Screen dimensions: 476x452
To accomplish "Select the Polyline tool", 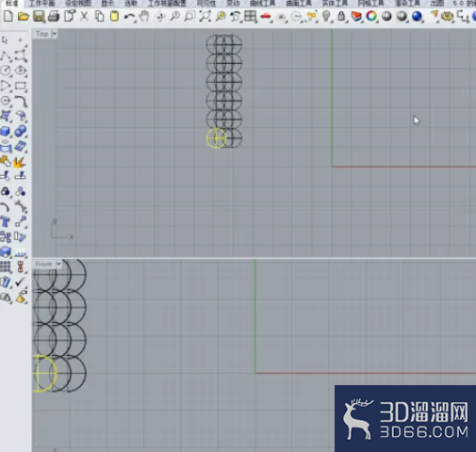I will [6, 56].
